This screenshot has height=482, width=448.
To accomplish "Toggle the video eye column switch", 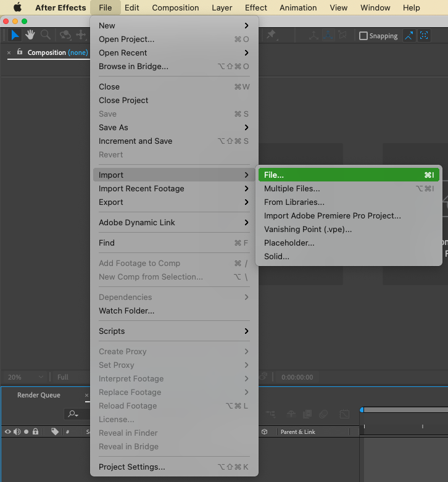I will (8, 432).
